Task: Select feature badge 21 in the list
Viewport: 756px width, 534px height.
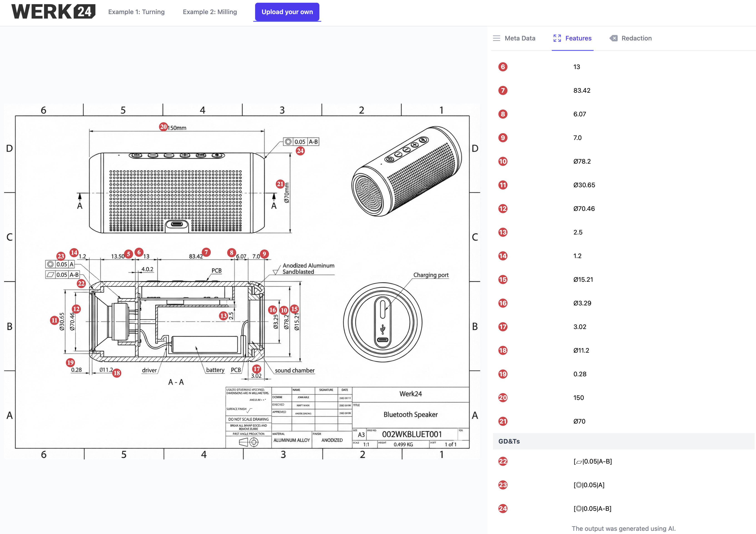Action: tap(503, 421)
